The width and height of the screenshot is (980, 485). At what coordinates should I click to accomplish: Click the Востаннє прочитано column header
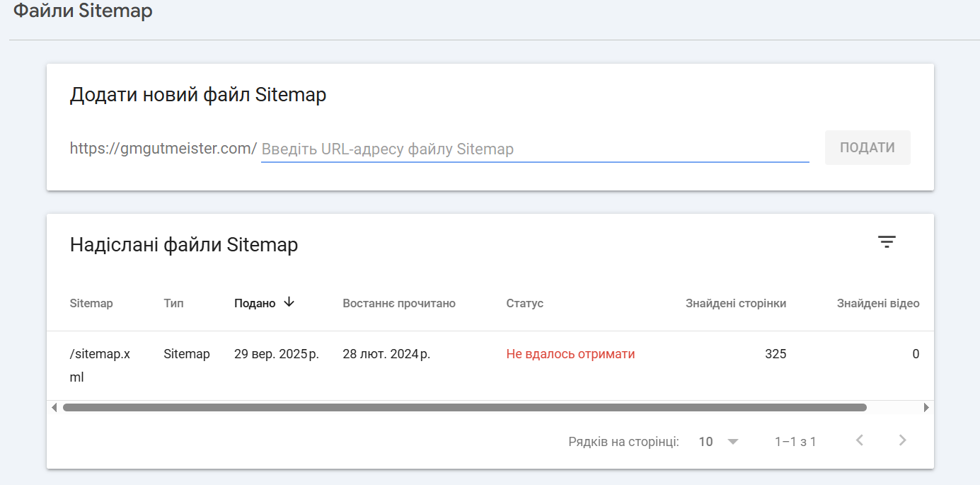pos(399,304)
